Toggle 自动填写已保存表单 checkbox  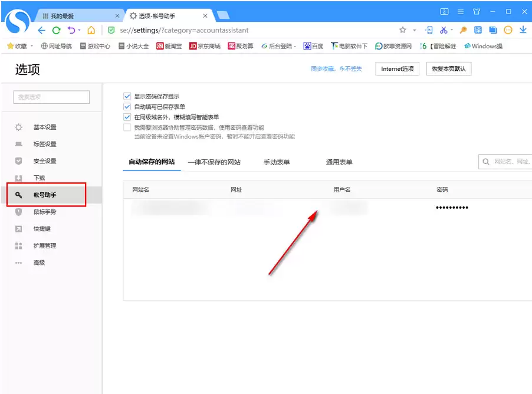pos(127,107)
